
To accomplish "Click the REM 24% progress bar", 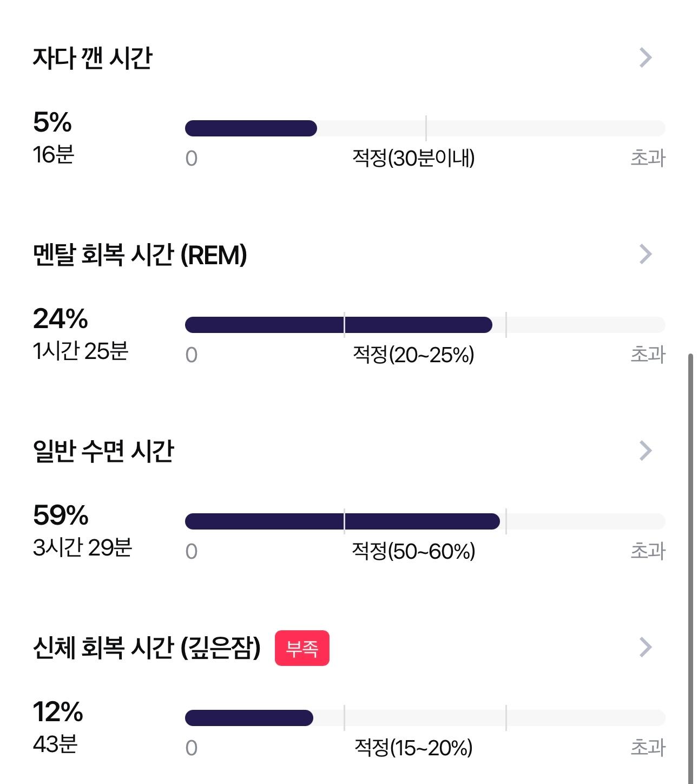I will tap(425, 325).
